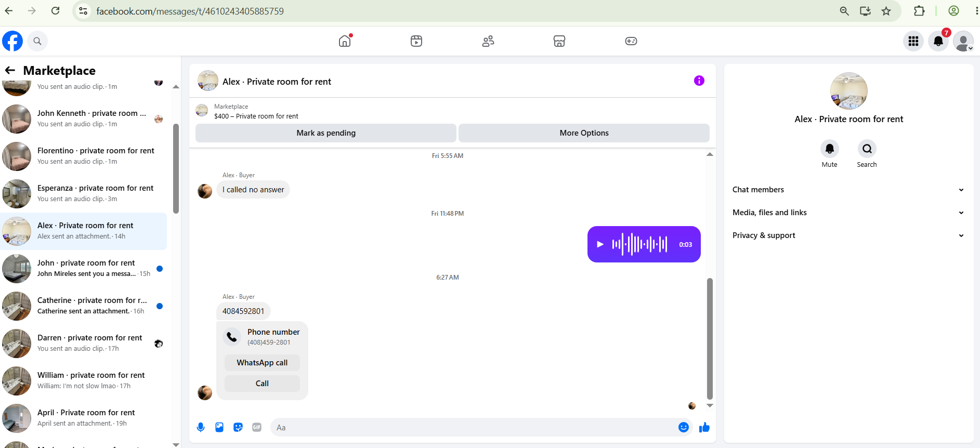Open the Marketplace store icon
The height and width of the screenshot is (448, 980).
(559, 41)
